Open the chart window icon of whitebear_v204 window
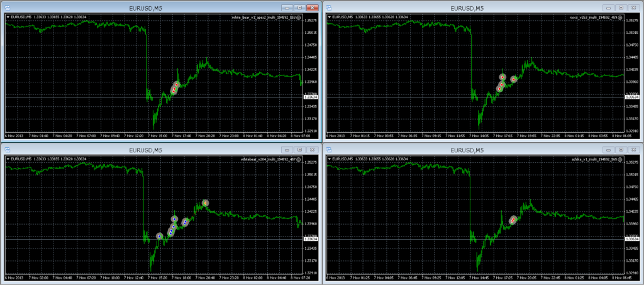This screenshot has height=285, width=644. 6,150
